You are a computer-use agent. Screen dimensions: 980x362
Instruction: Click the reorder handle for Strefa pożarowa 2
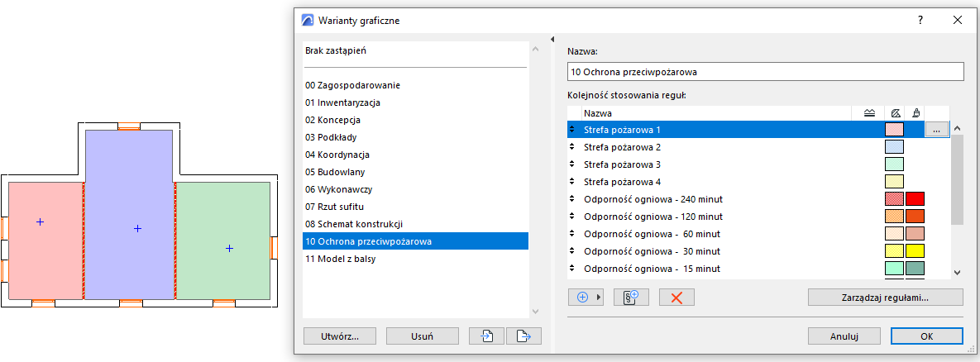click(x=572, y=147)
